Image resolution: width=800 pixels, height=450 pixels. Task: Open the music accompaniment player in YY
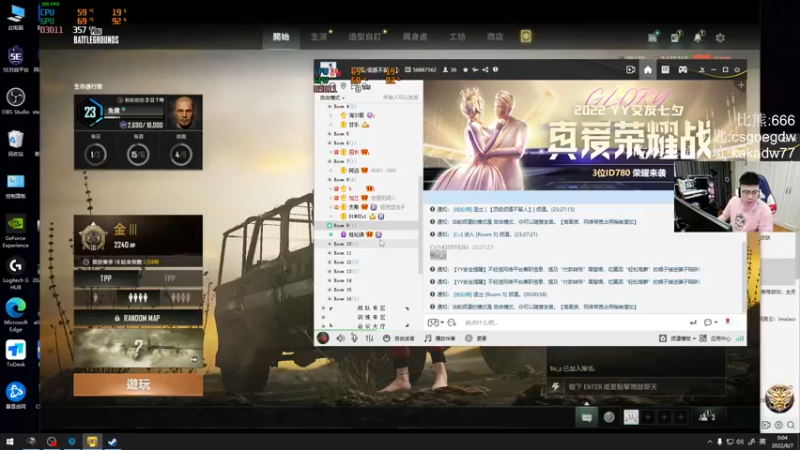[x=440, y=338]
